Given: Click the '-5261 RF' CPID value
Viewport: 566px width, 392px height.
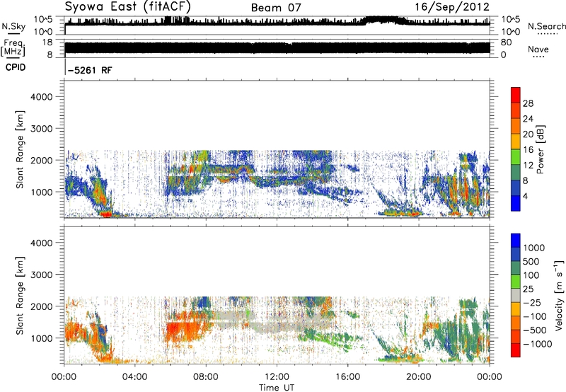Looking at the screenshot, I should coord(90,70).
